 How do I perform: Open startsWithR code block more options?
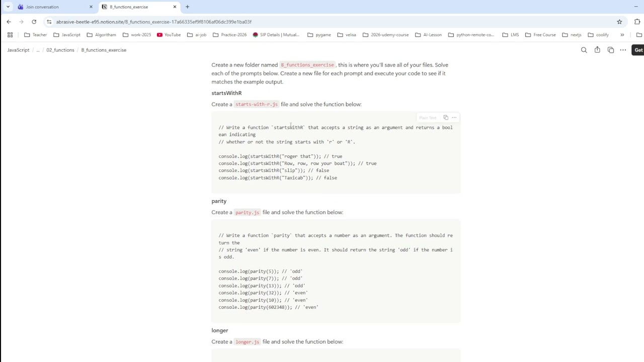[x=454, y=118]
